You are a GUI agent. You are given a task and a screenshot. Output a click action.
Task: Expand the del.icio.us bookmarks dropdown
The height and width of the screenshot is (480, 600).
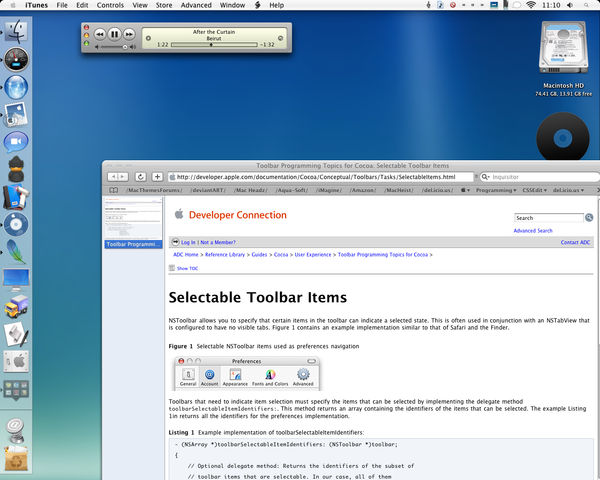coord(569,190)
